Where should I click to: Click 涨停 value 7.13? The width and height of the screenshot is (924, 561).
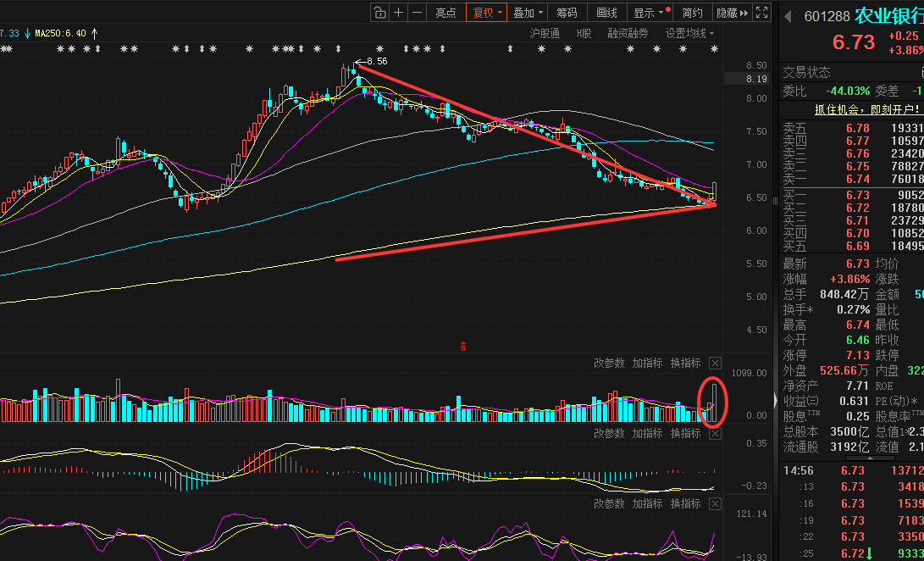tap(858, 355)
